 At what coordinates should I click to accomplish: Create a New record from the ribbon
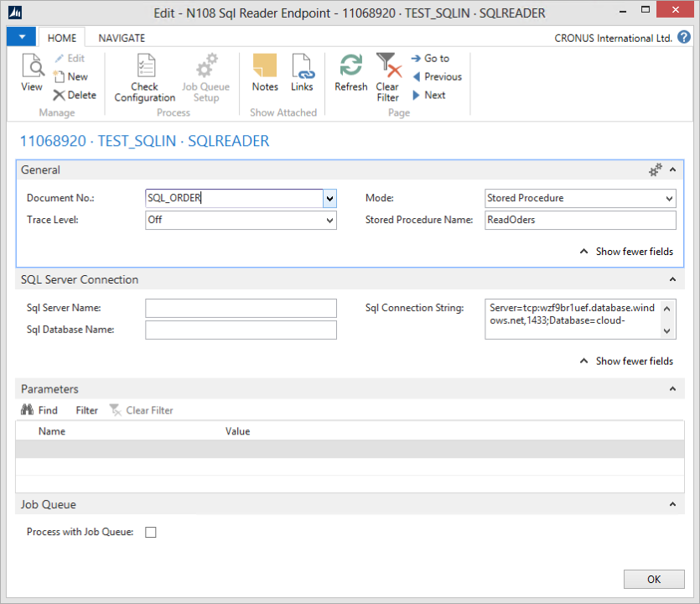point(70,77)
